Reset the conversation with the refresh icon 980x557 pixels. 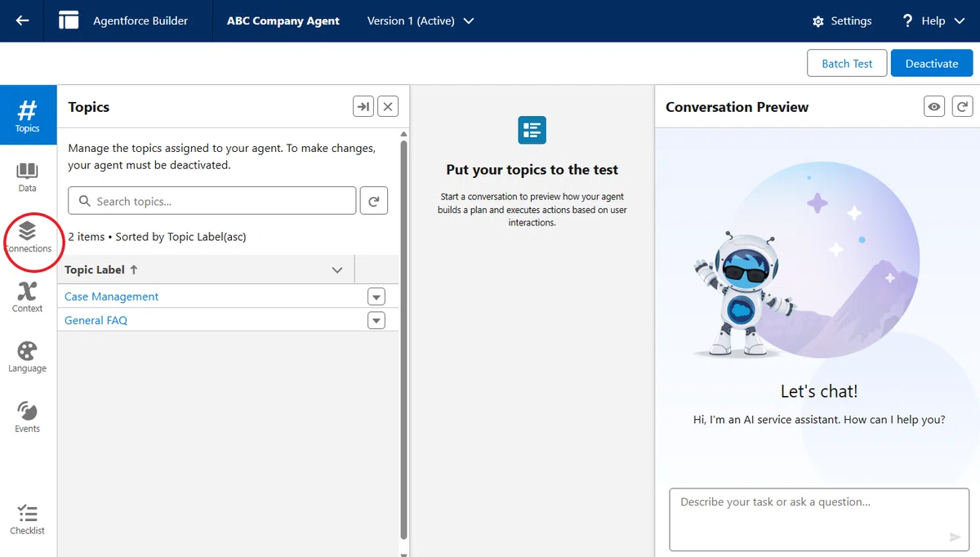[963, 106]
